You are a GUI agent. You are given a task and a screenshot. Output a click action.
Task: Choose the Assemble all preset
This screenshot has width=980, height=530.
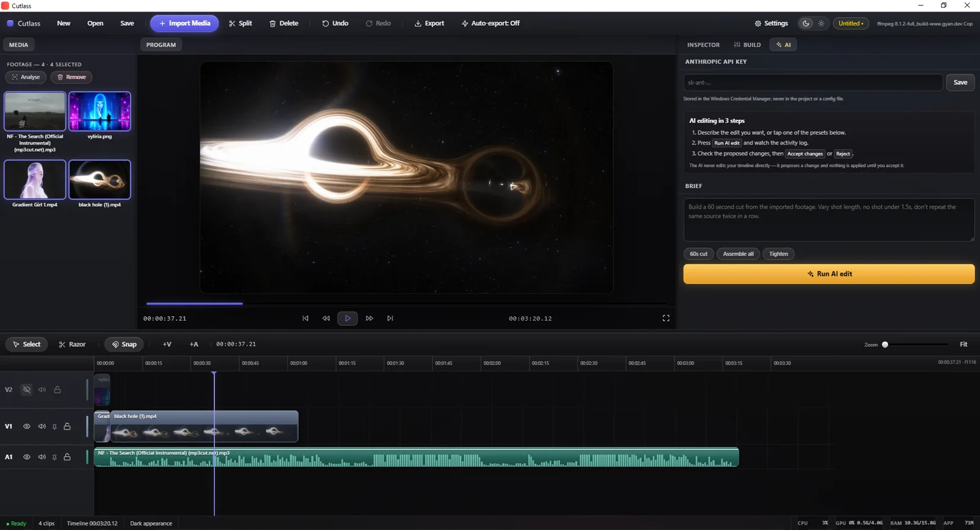pyautogui.click(x=738, y=254)
